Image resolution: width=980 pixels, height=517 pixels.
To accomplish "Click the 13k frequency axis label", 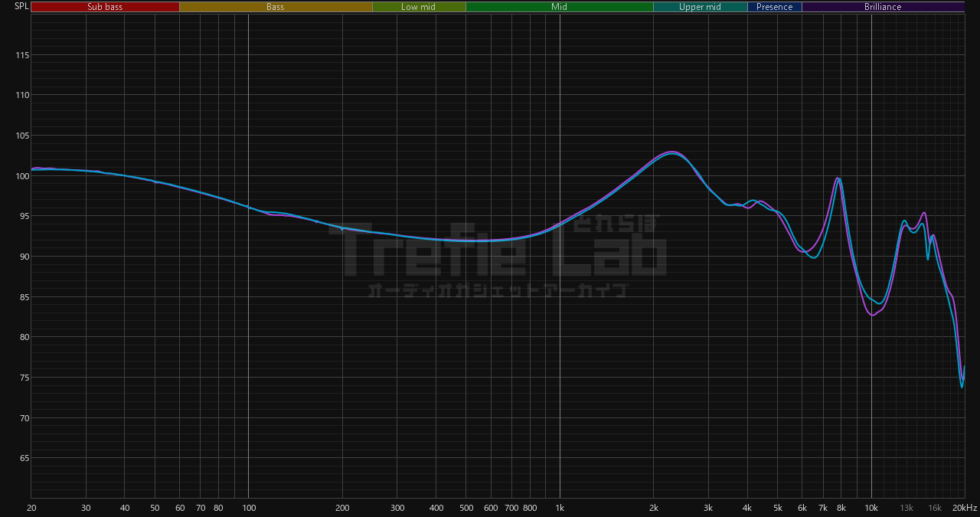I will point(906,508).
